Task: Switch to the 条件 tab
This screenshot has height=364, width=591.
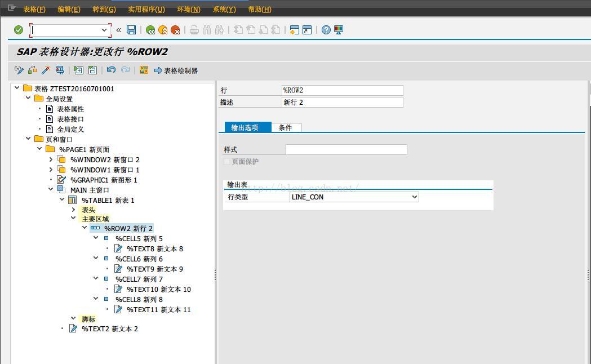Action: pyautogui.click(x=286, y=127)
